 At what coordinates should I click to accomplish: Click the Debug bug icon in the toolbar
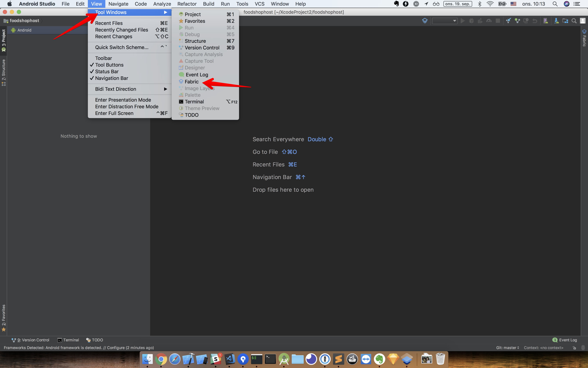(x=471, y=21)
